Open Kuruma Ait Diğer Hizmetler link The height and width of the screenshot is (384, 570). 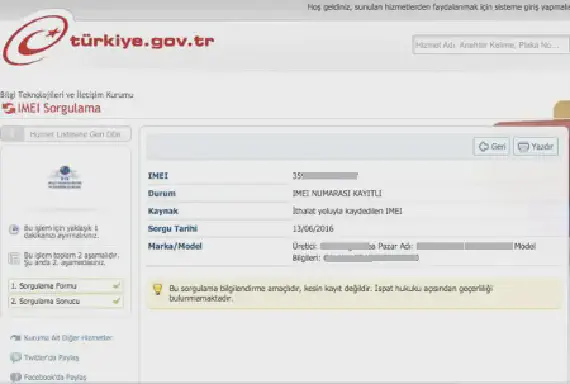(x=68, y=338)
